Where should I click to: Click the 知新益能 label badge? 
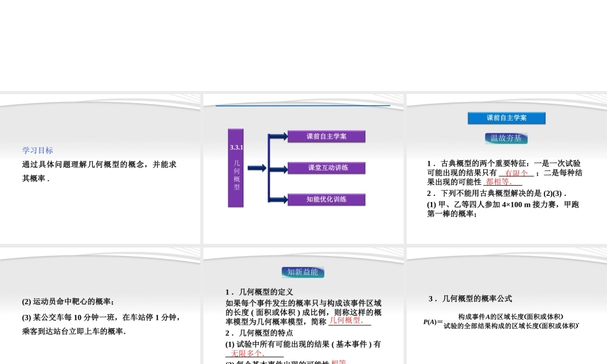[x=303, y=272]
